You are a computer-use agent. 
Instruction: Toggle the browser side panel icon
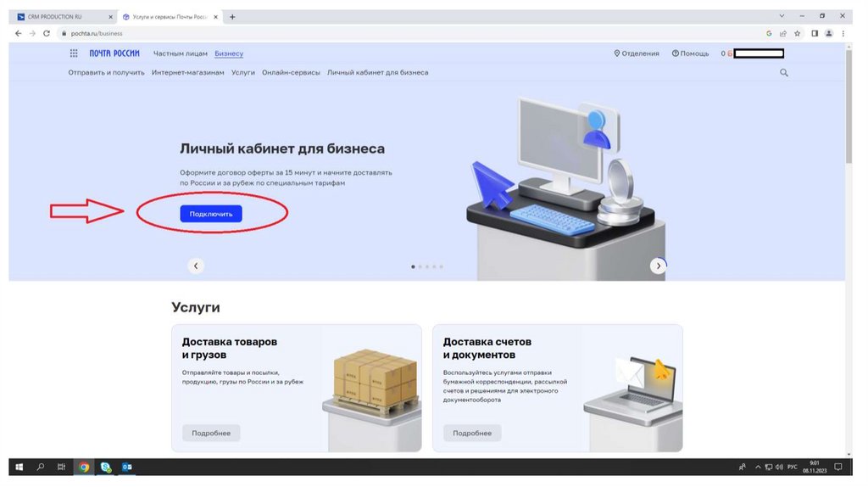pyautogui.click(x=815, y=33)
